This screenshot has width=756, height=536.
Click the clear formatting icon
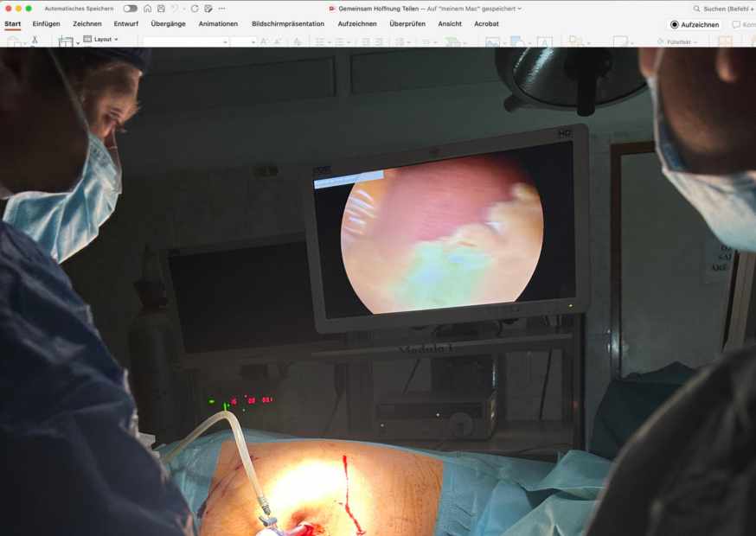(298, 42)
